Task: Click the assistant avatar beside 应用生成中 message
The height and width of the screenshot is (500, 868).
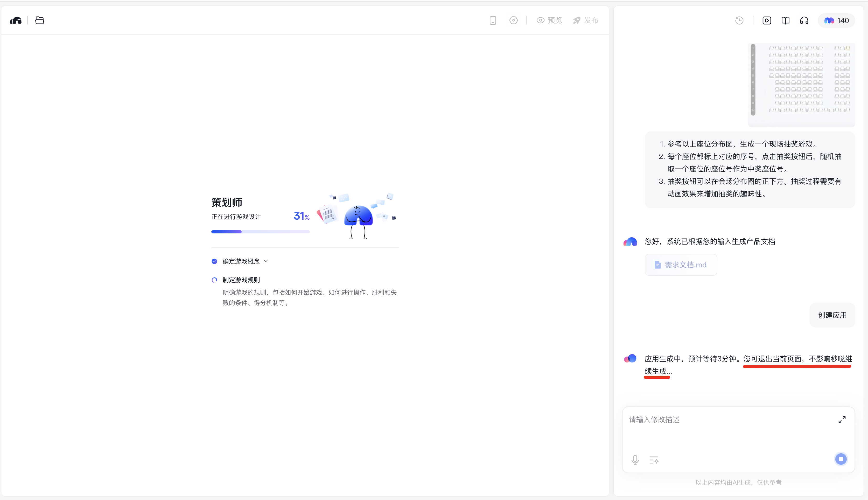Action: [x=630, y=358]
